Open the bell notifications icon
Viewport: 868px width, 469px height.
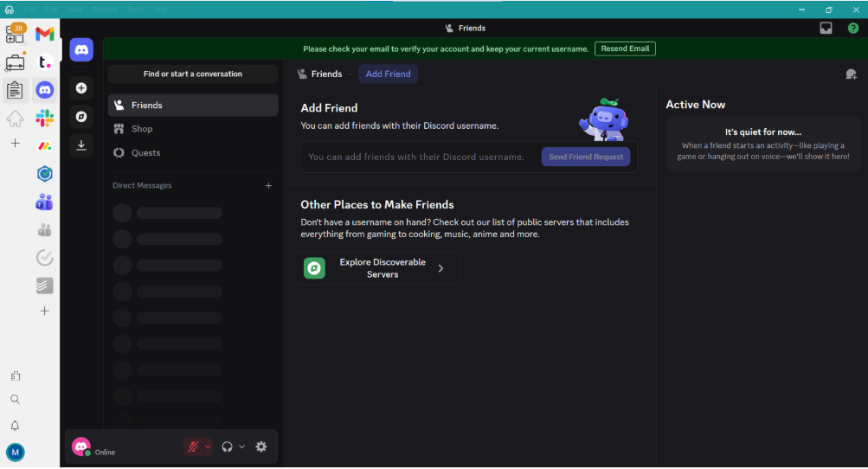click(15, 426)
